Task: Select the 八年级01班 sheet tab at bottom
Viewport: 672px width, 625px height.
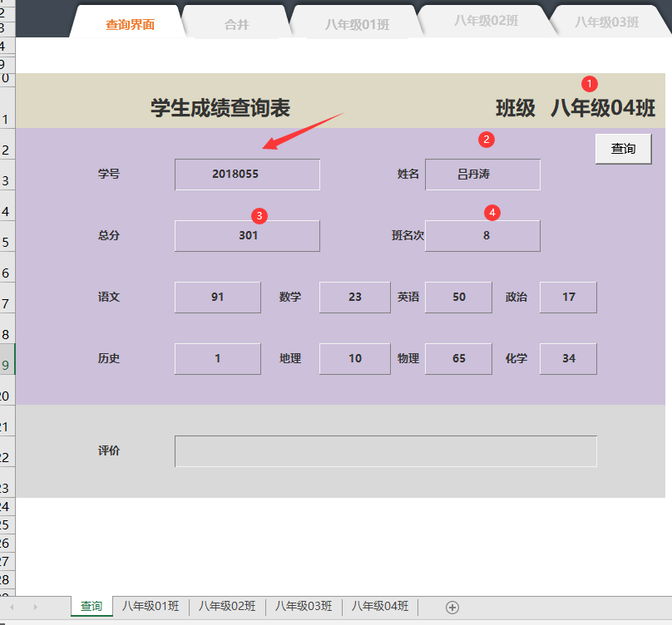Action: click(151, 606)
